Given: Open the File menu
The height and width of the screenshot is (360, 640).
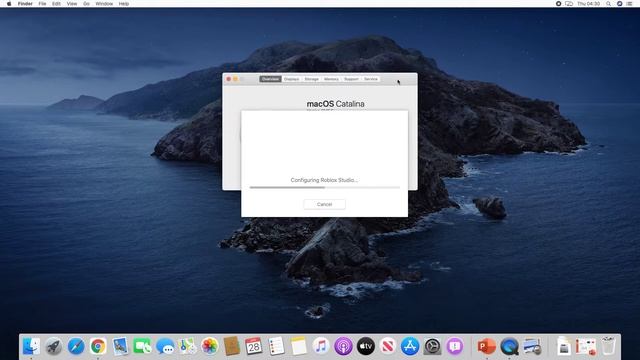Looking at the screenshot, I should 42,4.
